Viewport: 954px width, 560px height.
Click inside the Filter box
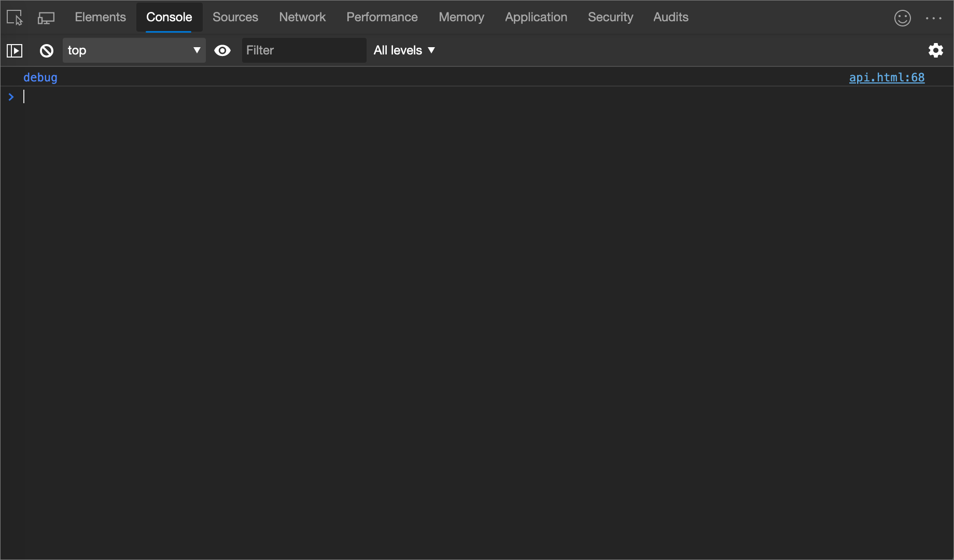(304, 50)
